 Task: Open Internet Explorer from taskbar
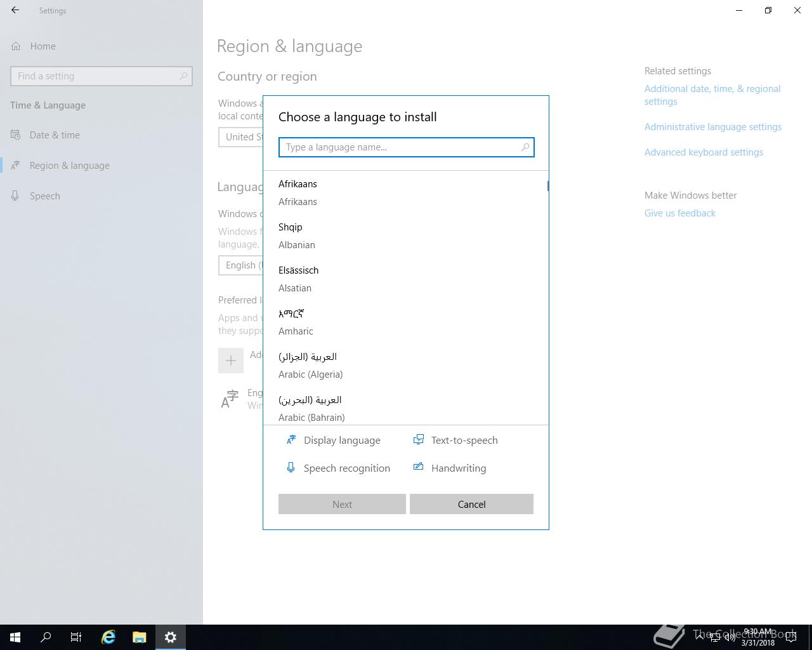tap(108, 637)
